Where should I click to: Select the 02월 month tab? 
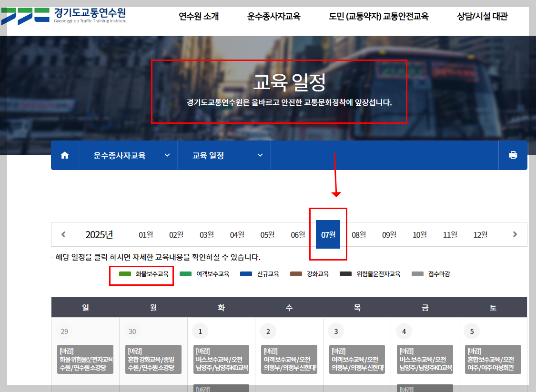[x=176, y=235]
